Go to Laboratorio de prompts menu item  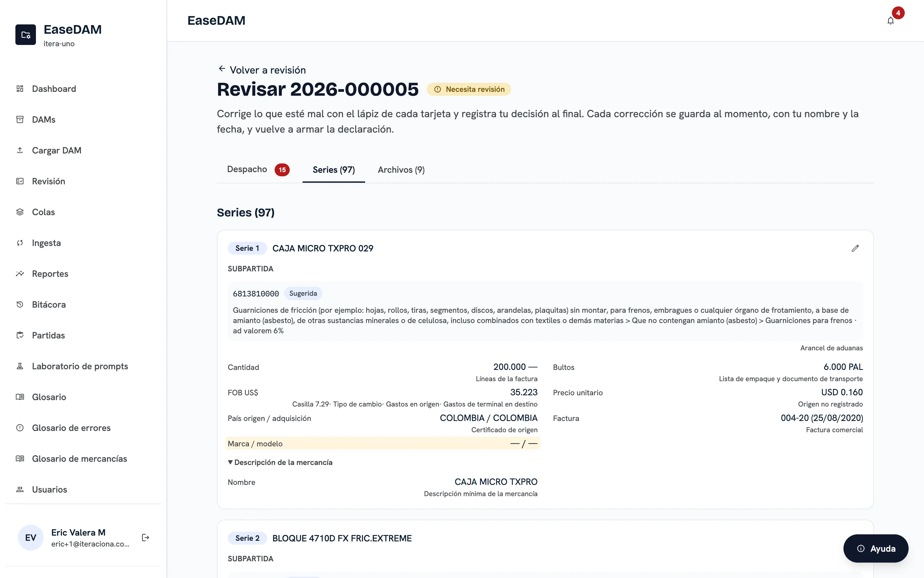(x=80, y=366)
